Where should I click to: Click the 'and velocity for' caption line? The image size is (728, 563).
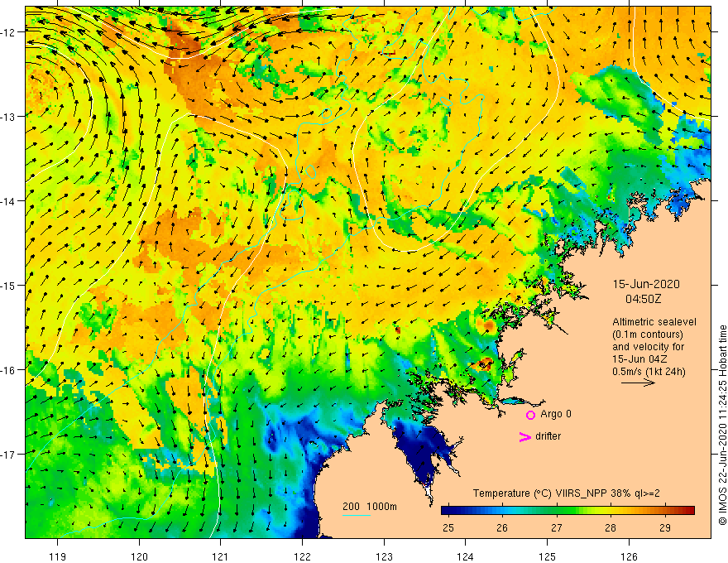(x=648, y=347)
